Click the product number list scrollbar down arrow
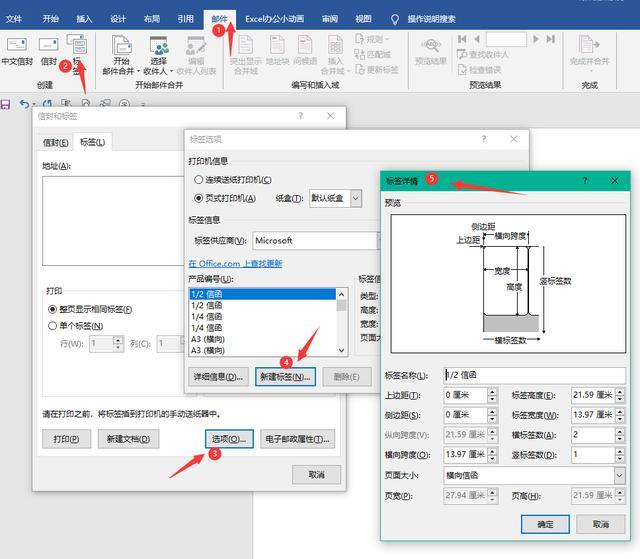 point(341,350)
